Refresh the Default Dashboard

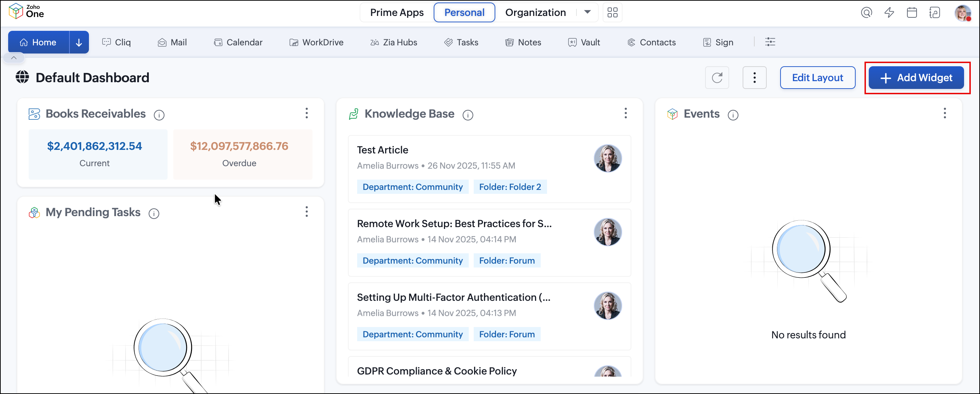pos(717,78)
